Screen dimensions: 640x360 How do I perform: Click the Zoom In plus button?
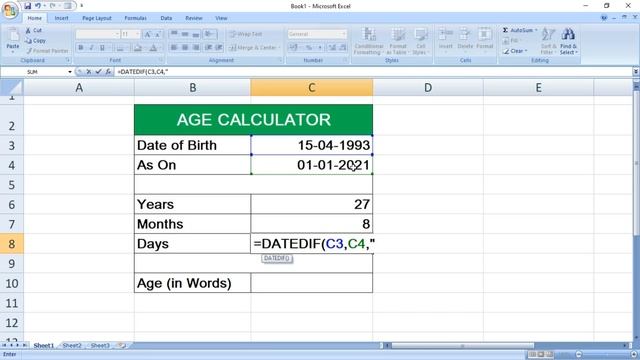point(633,354)
